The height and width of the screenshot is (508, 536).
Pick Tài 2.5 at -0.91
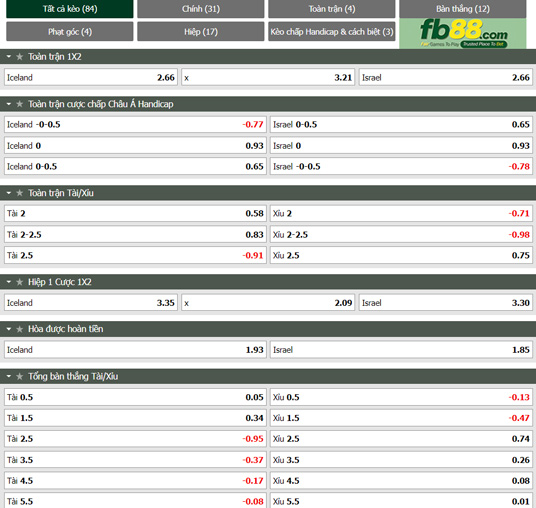click(135, 255)
